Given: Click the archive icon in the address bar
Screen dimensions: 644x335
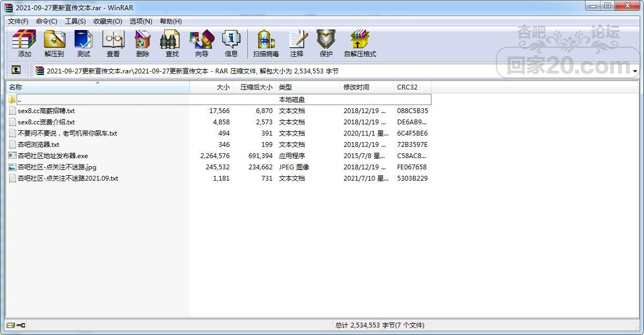Looking at the screenshot, I should pyautogui.click(x=40, y=71).
